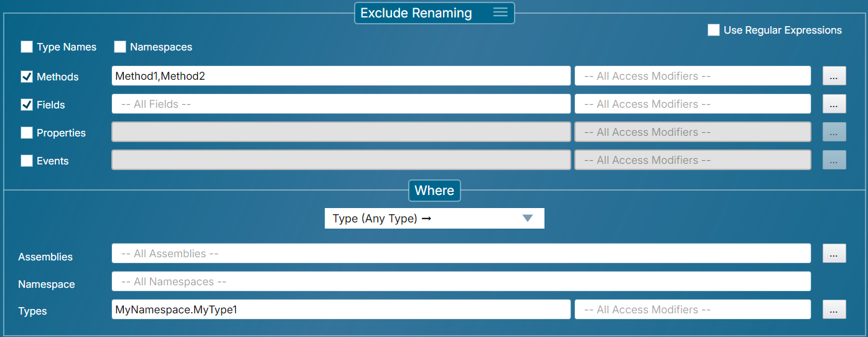Click the Methods field containing Method1,Method2
This screenshot has height=337, width=868.
(x=340, y=76)
